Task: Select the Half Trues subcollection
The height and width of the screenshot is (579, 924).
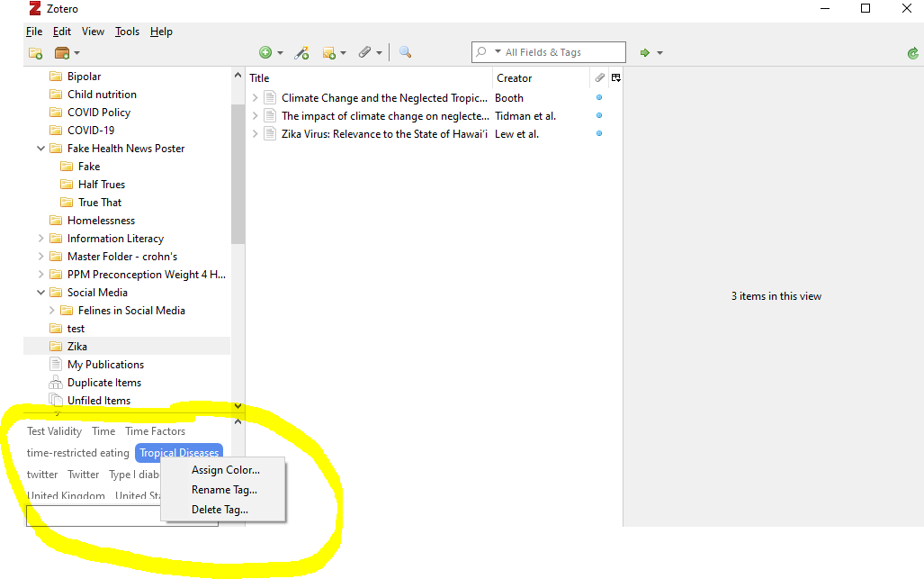Action: [102, 185]
